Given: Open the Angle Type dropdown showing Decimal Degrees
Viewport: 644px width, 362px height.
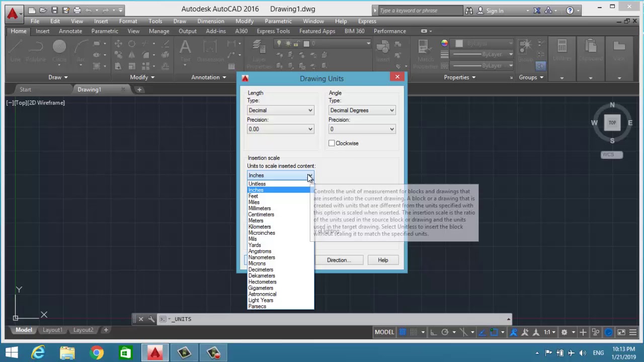Looking at the screenshot, I should (362, 110).
